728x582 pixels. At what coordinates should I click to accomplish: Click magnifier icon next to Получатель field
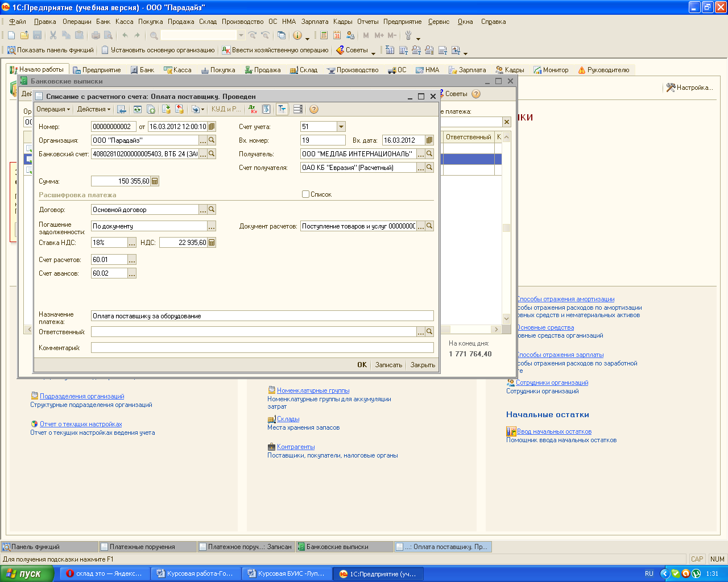[429, 154]
